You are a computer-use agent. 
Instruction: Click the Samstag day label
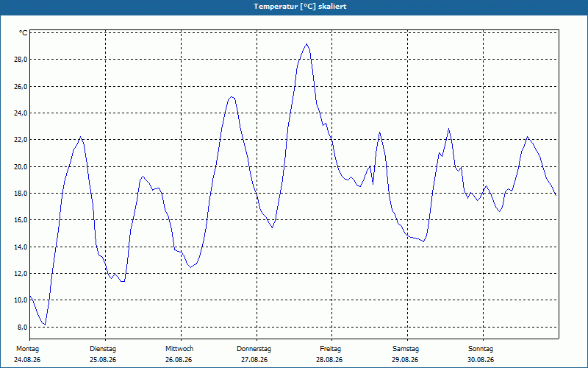(x=406, y=349)
